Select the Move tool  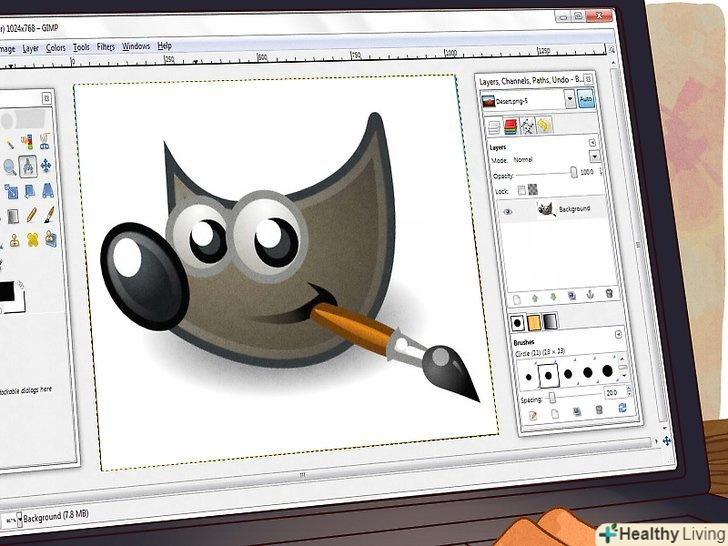point(46,165)
